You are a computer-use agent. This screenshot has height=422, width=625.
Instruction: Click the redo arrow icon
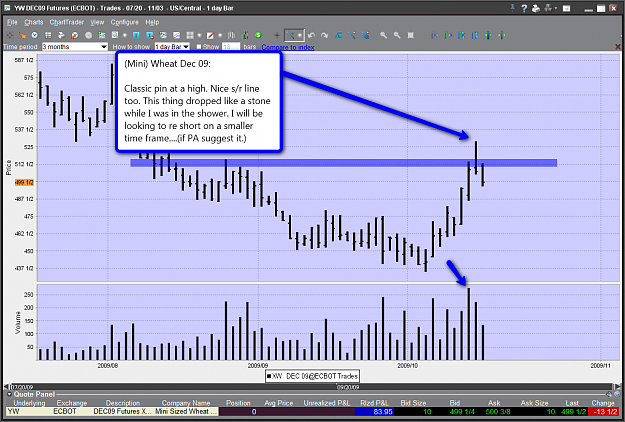325,35
